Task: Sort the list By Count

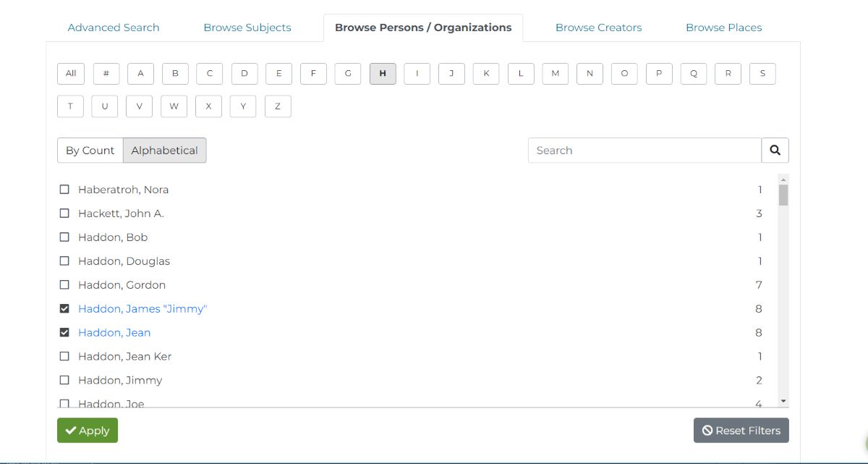Action: click(x=90, y=151)
